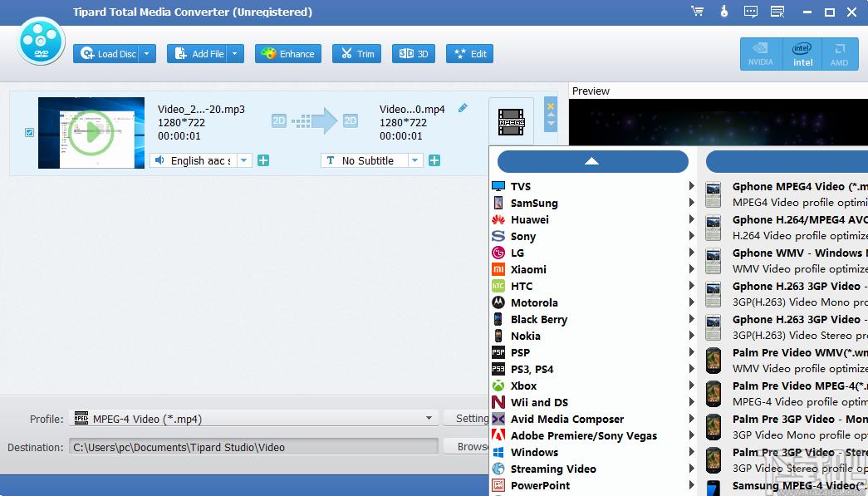Add audio track with plus icon
The width and height of the screenshot is (868, 496).
[x=263, y=160]
